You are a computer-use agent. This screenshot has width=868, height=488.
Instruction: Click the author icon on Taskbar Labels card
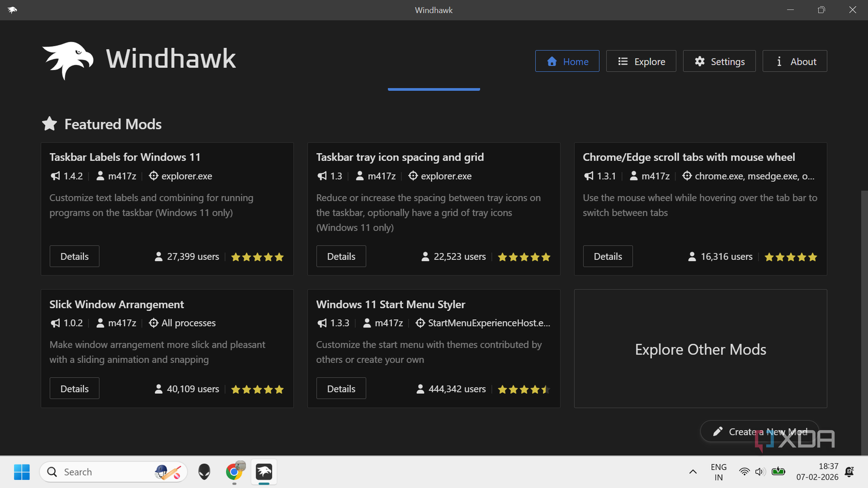100,176
